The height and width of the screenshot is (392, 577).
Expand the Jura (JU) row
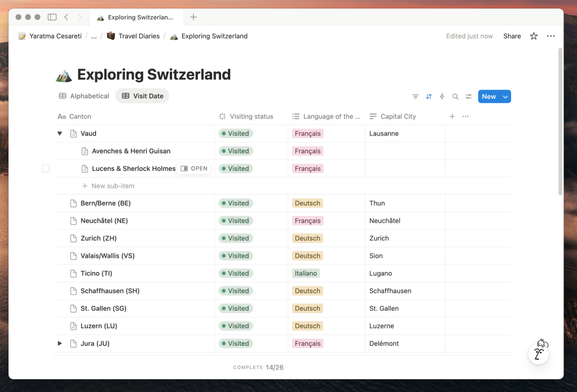click(60, 343)
